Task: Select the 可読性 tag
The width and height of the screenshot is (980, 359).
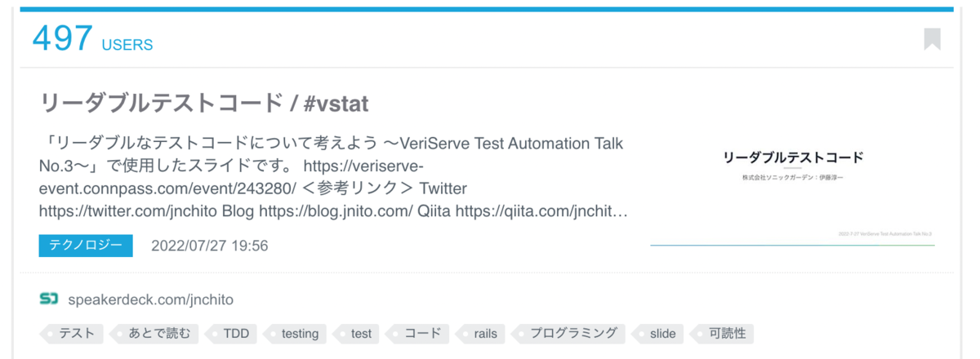Action: (x=722, y=333)
